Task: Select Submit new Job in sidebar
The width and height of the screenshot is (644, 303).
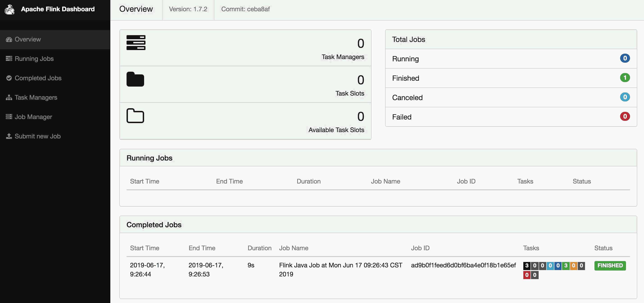Action: click(x=55, y=136)
